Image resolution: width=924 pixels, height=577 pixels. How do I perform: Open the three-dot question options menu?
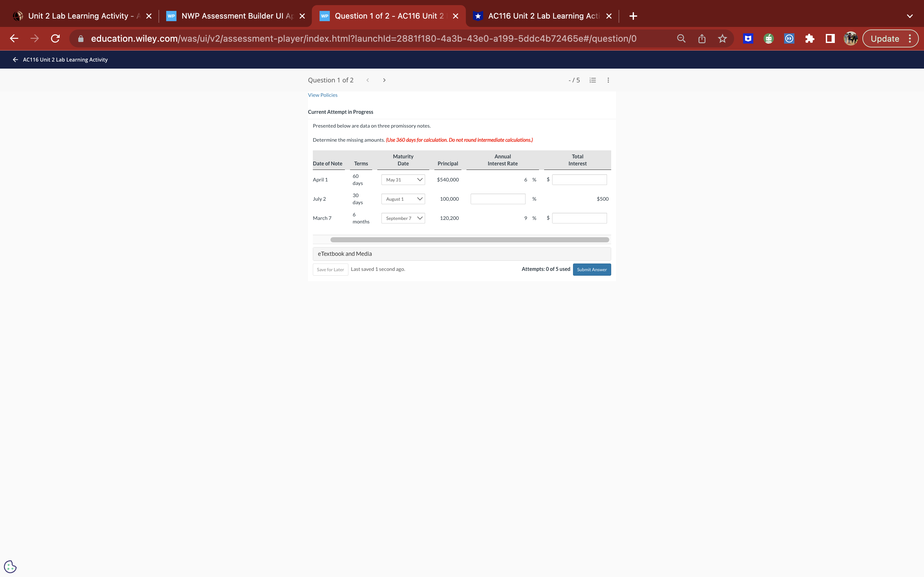pyautogui.click(x=608, y=80)
